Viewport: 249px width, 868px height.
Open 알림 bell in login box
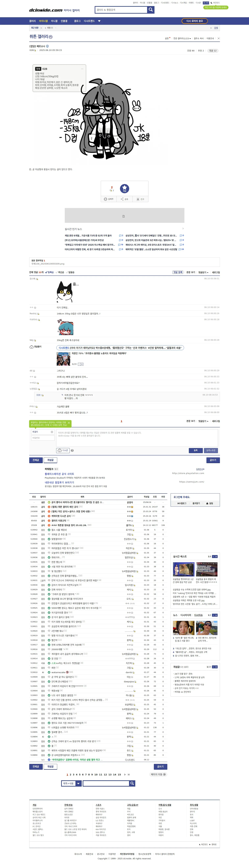tap(210, 503)
